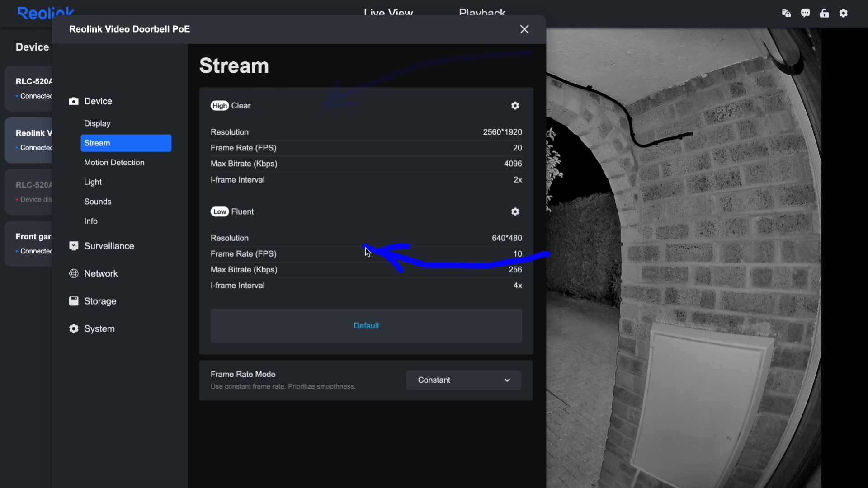Select the Front garden device card
This screenshot has height=488, width=868.
coord(29,244)
